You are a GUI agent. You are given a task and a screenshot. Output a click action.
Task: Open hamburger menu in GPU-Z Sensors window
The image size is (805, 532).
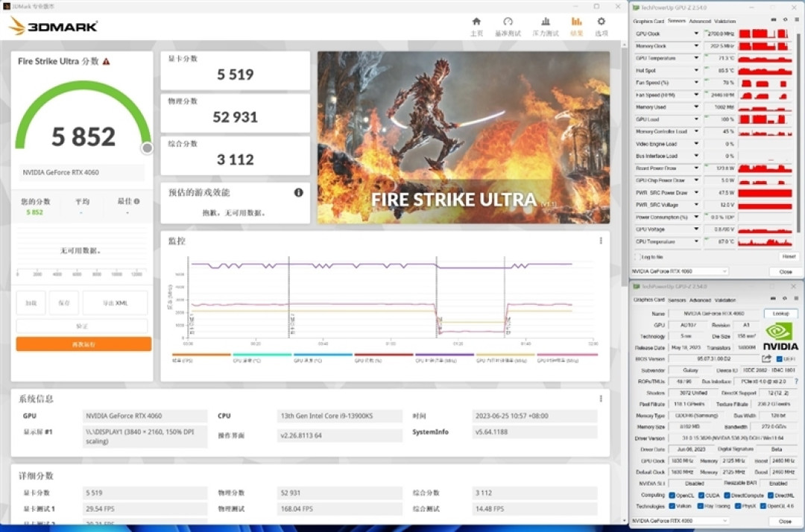[x=796, y=19]
